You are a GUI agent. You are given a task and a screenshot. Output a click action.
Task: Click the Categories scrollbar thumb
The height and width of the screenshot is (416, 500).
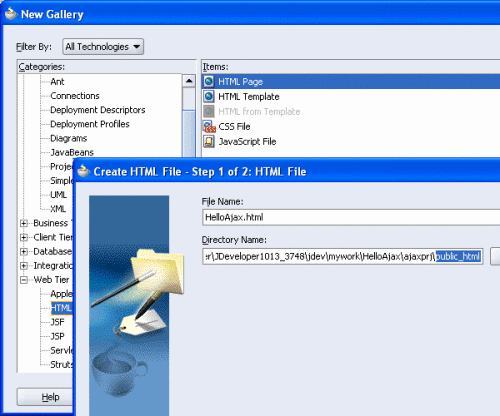coord(189,133)
